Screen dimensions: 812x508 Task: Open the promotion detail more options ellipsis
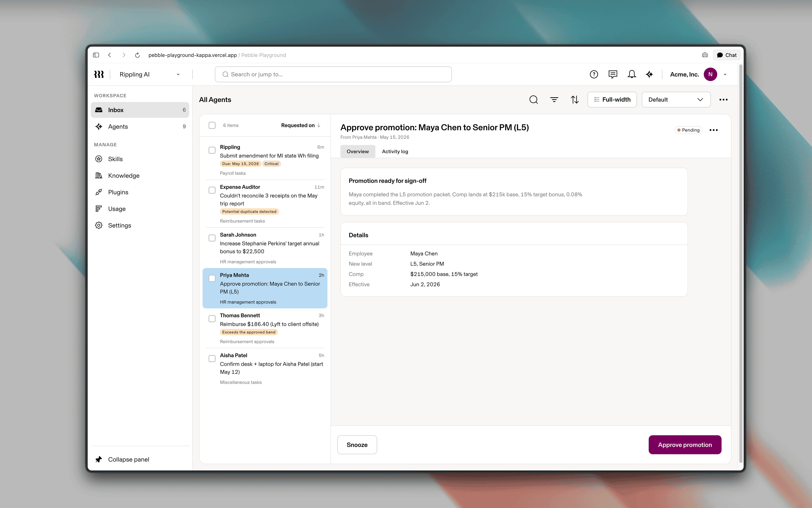714,130
